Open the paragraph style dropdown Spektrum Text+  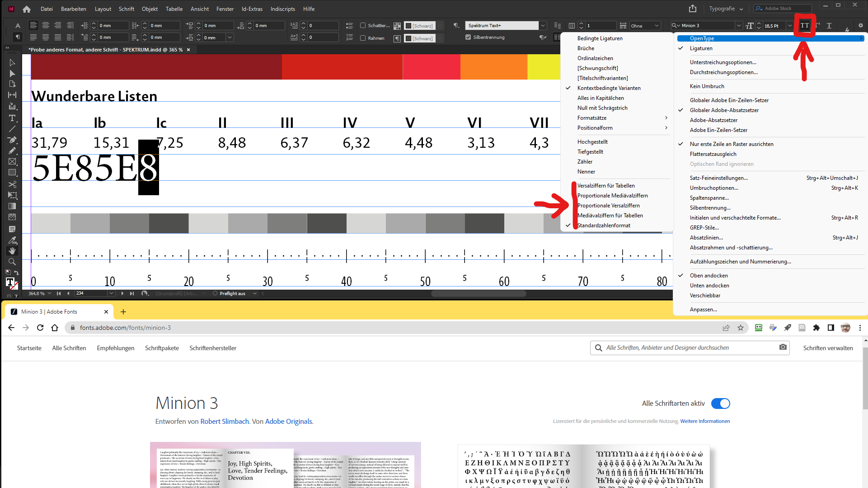pos(543,26)
